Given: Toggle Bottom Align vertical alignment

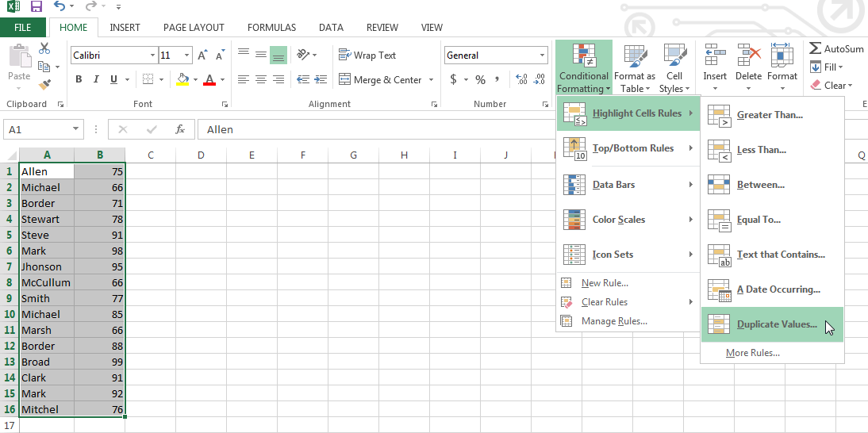Looking at the screenshot, I should 278,55.
